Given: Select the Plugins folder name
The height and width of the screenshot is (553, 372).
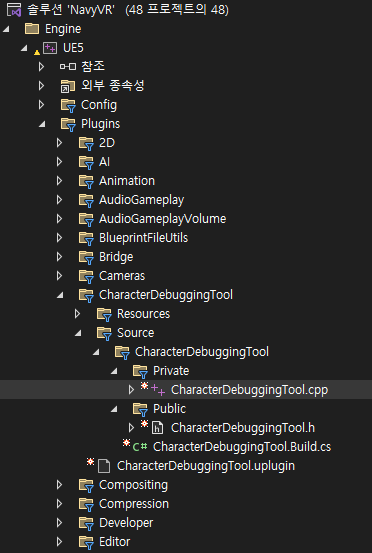Looking at the screenshot, I should [100, 124].
